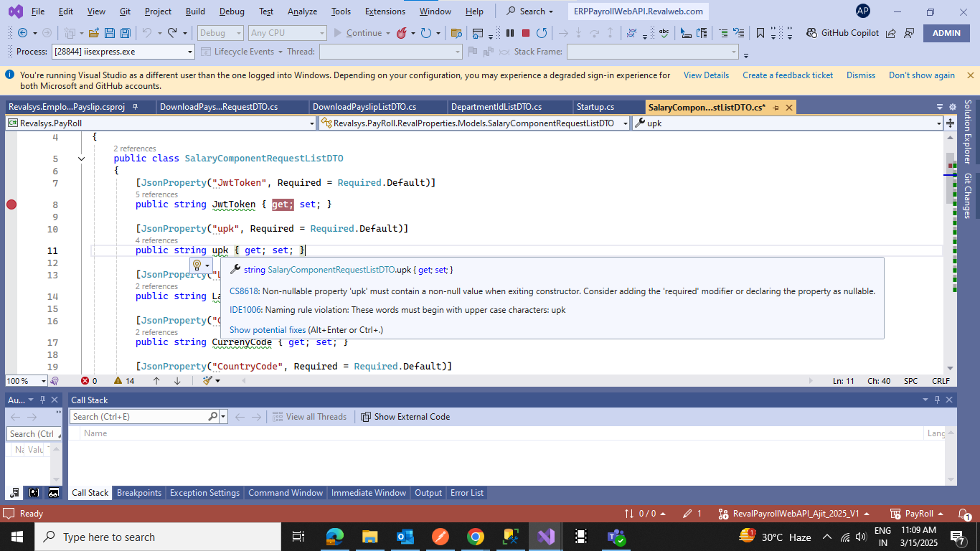Toggle the breakpoint on line 8
Screen dimensions: 980x551
[x=11, y=204]
